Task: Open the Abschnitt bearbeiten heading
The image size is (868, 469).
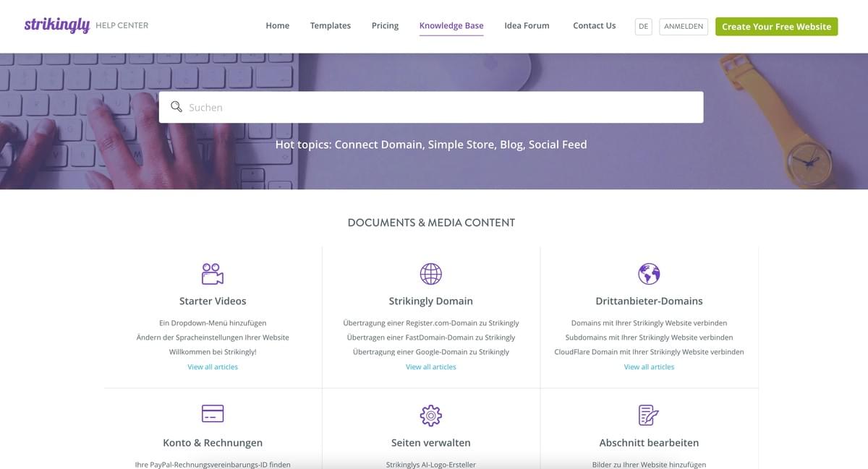Action: (x=650, y=442)
